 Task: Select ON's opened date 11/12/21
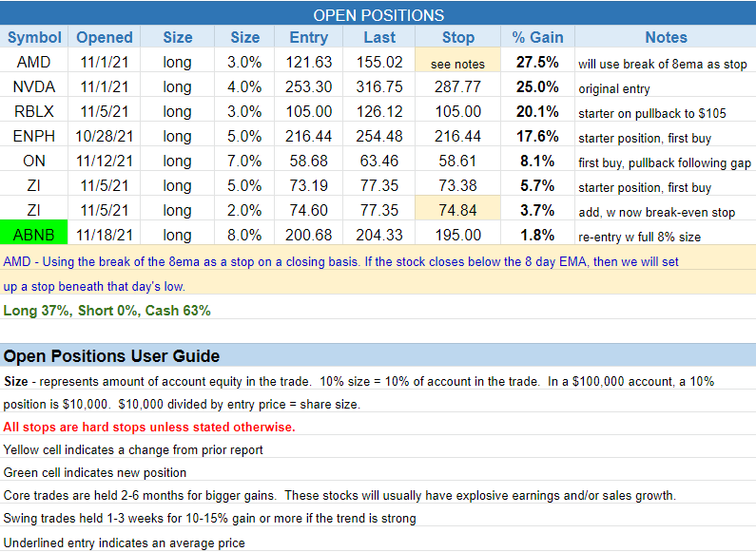105,161
